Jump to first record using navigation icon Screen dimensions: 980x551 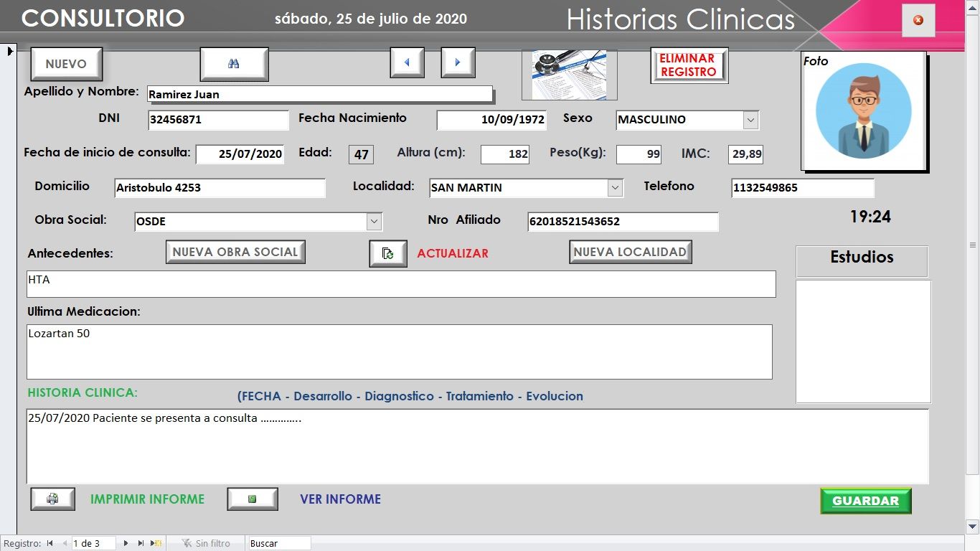[49, 543]
